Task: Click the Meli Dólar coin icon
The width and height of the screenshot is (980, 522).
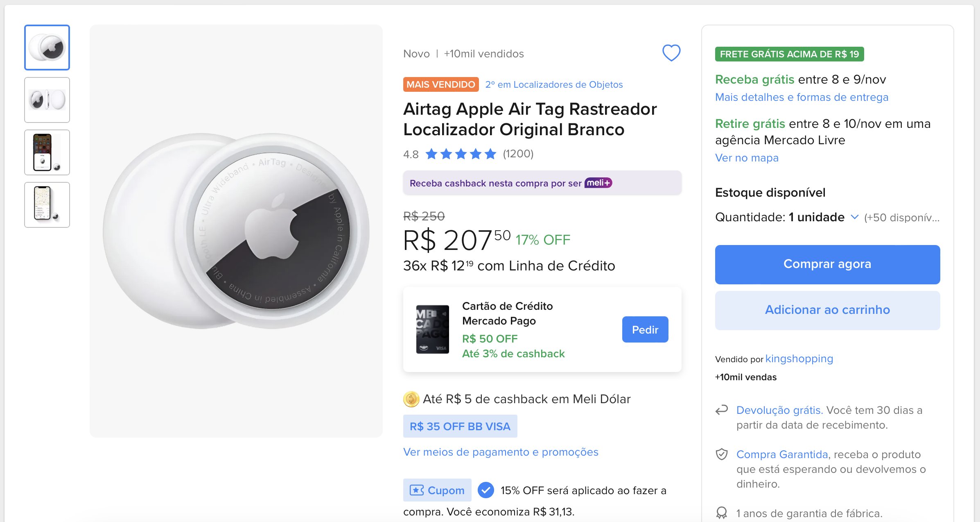Action: 411,399
